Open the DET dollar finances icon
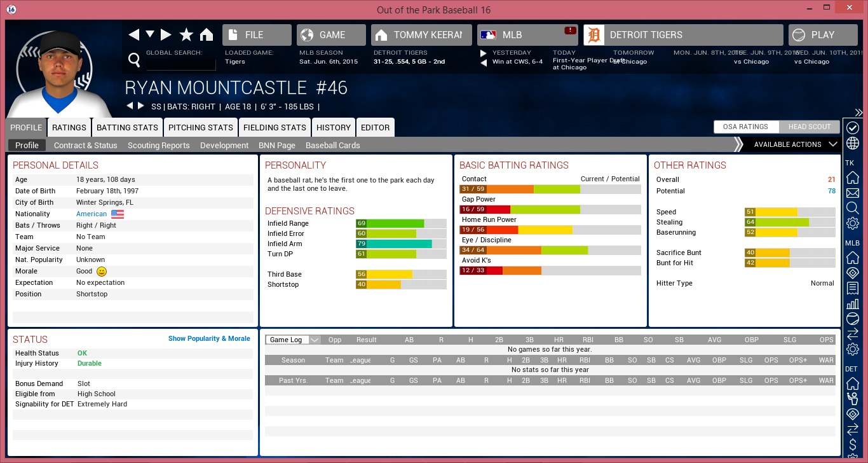868x463 pixels. click(x=853, y=445)
